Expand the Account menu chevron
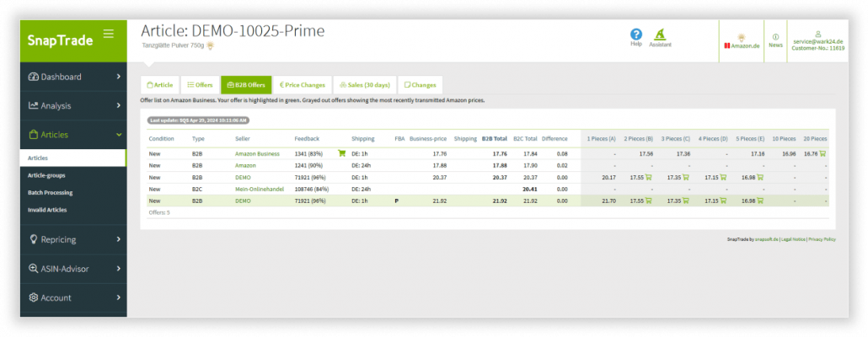This screenshot has height=337, width=868. [x=119, y=297]
